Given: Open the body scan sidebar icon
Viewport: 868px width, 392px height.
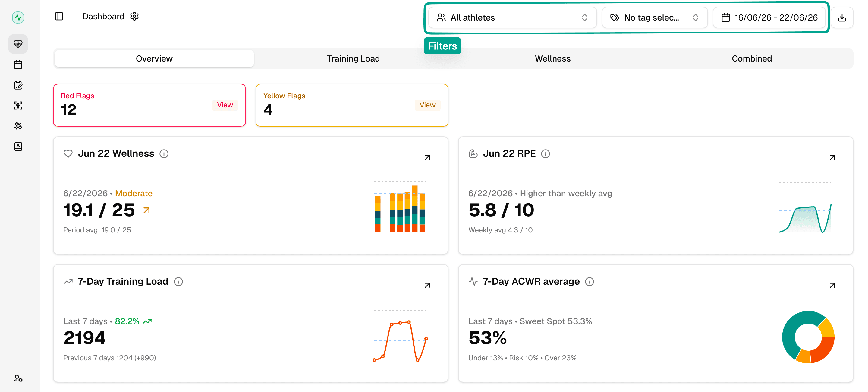Looking at the screenshot, I should (x=18, y=106).
